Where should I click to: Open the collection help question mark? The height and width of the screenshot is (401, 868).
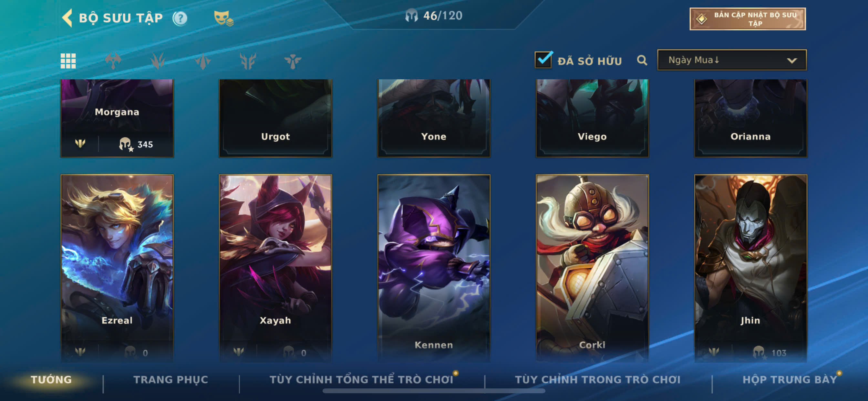point(180,18)
